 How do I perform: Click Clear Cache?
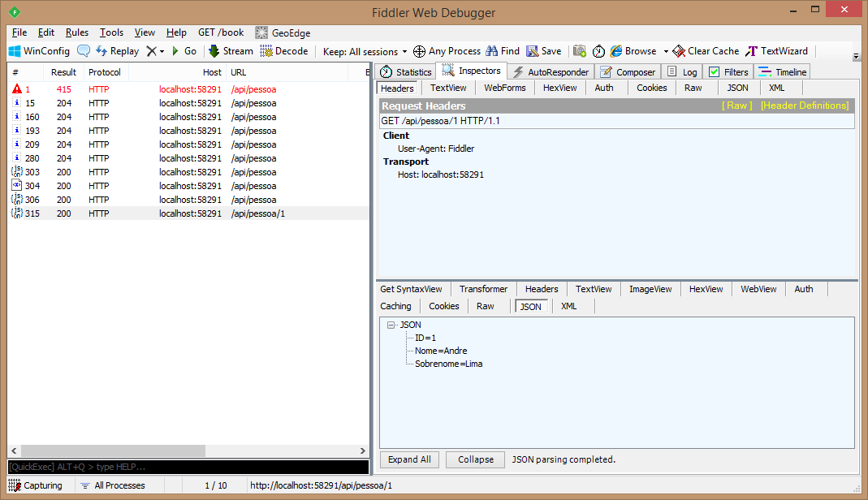pyautogui.click(x=706, y=51)
